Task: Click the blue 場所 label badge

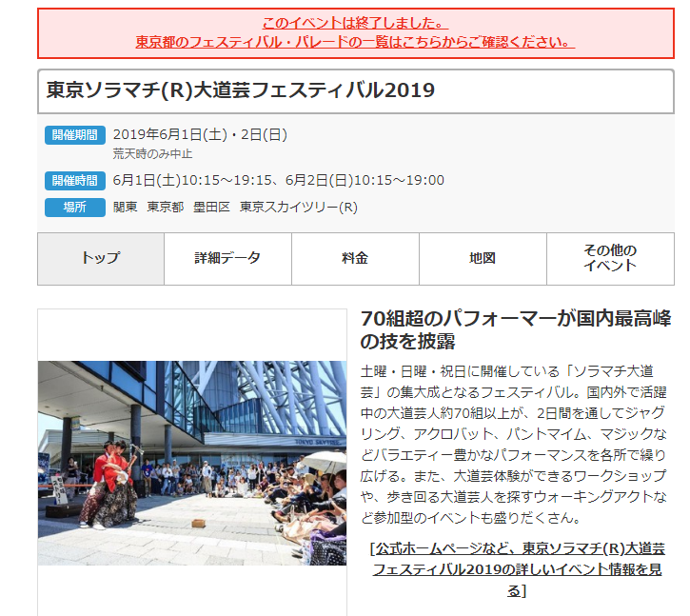Action: click(74, 208)
